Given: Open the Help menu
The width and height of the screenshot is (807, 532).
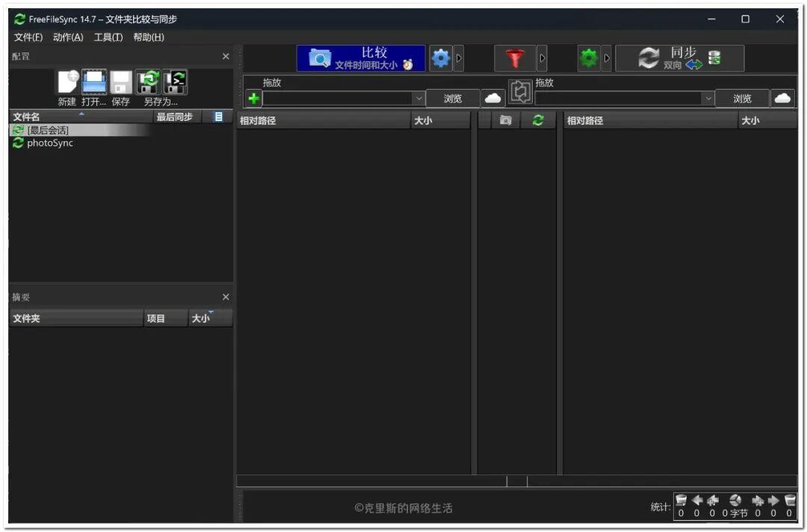Looking at the screenshot, I should 149,37.
